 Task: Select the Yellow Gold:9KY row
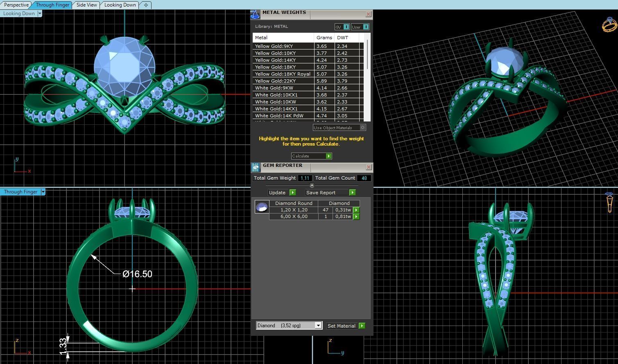[x=308, y=46]
